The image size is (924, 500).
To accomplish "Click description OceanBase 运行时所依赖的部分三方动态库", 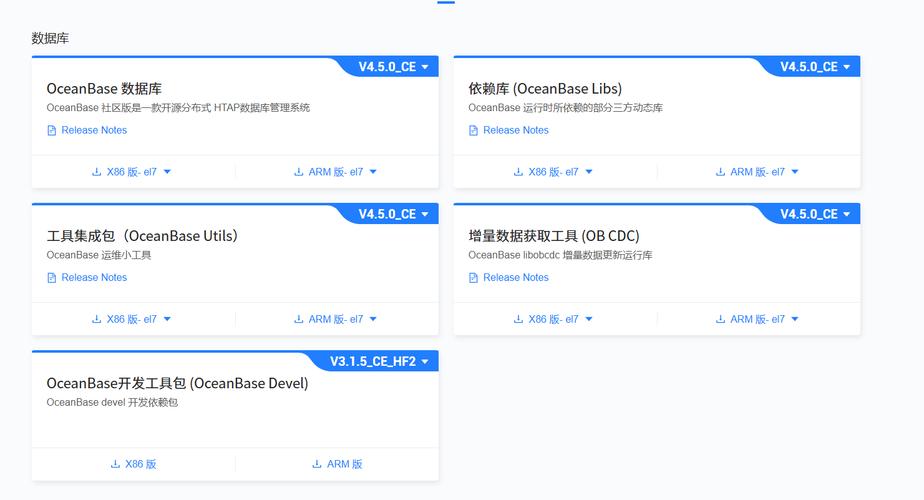I will pos(566,108).
